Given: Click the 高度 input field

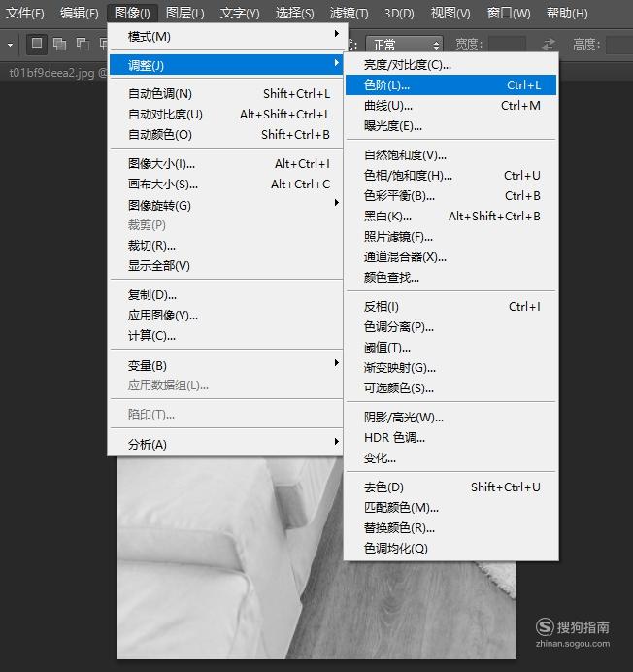Looking at the screenshot, I should [x=619, y=44].
